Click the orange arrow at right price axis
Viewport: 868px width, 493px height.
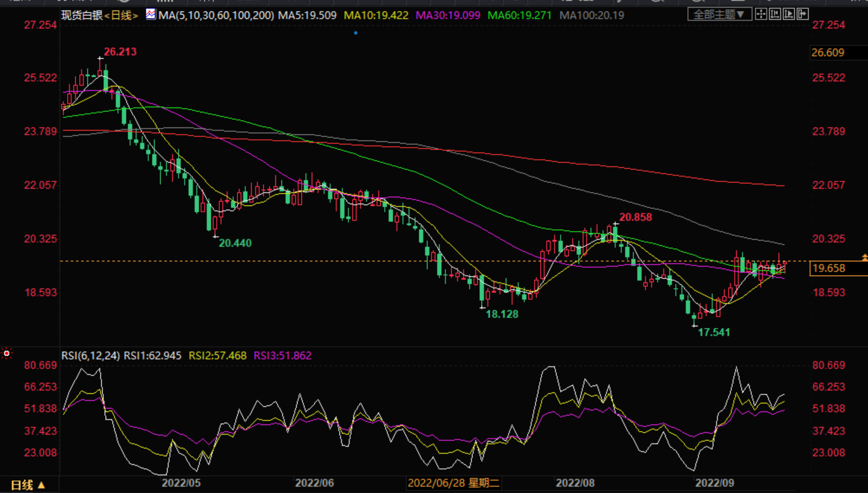click(864, 257)
